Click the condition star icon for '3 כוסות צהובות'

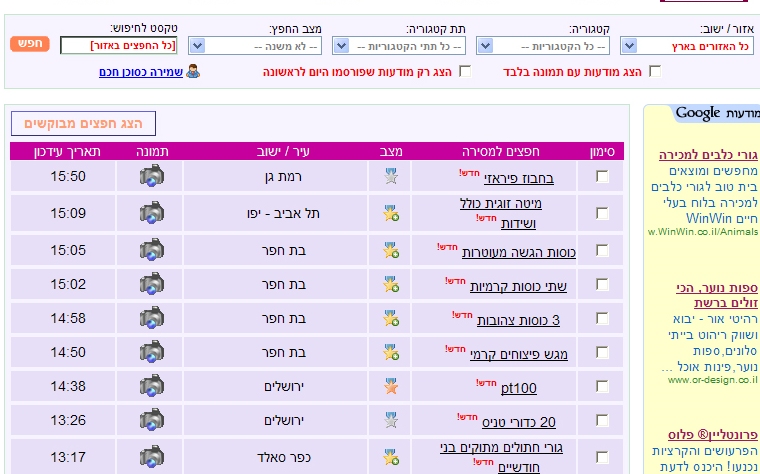(x=391, y=320)
